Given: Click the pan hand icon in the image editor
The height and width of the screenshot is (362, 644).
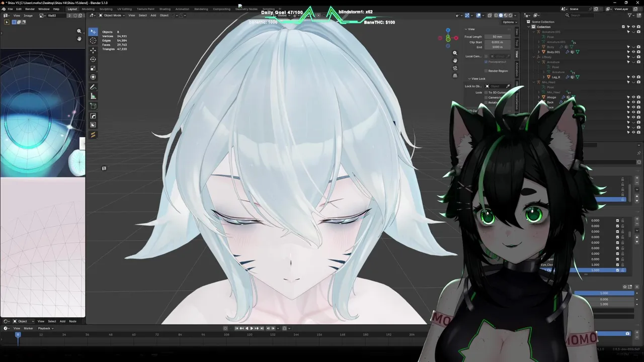Looking at the screenshot, I should [79, 39].
